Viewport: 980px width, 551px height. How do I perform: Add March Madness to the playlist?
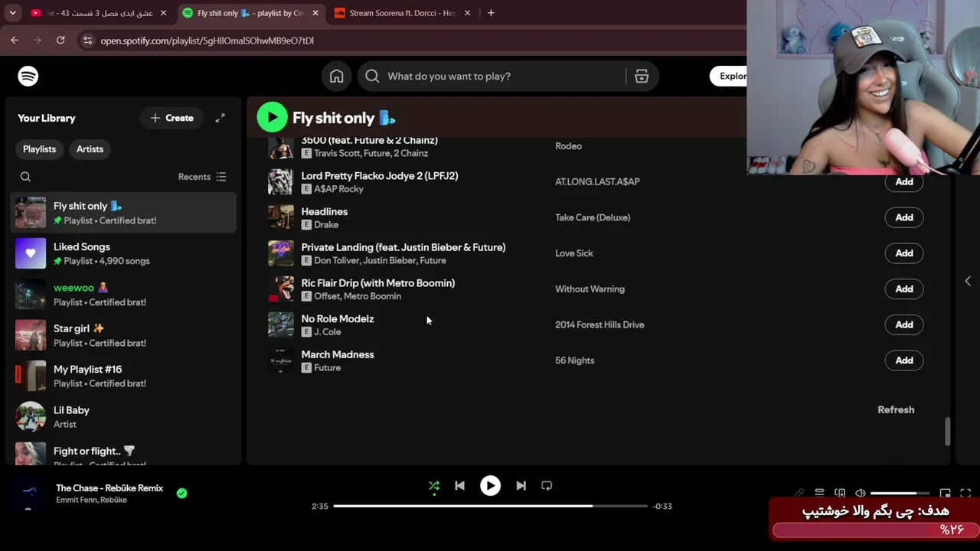pos(904,360)
